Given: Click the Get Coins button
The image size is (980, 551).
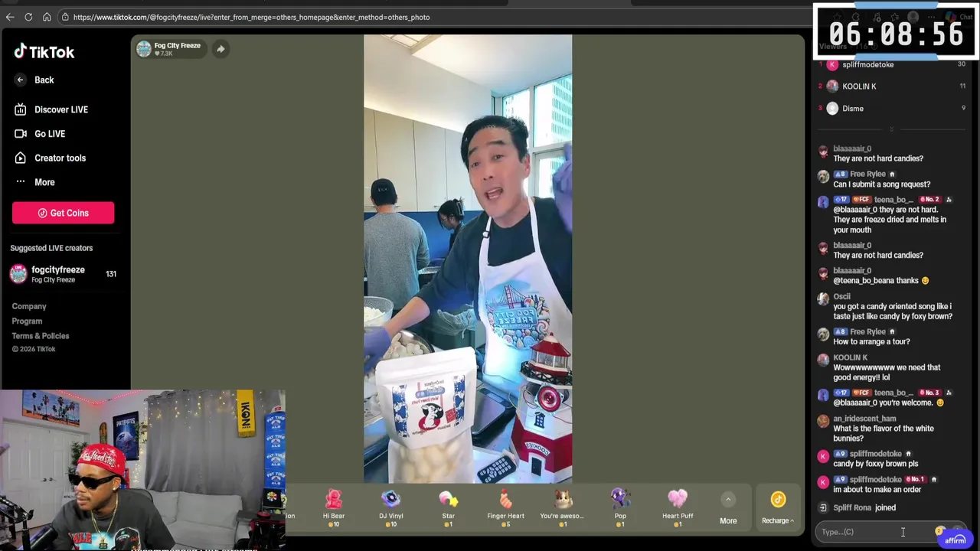Looking at the screenshot, I should coord(63,213).
